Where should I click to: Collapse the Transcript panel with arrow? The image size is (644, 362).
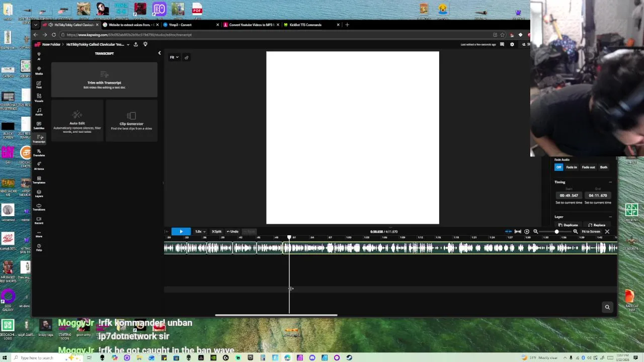coord(159,53)
